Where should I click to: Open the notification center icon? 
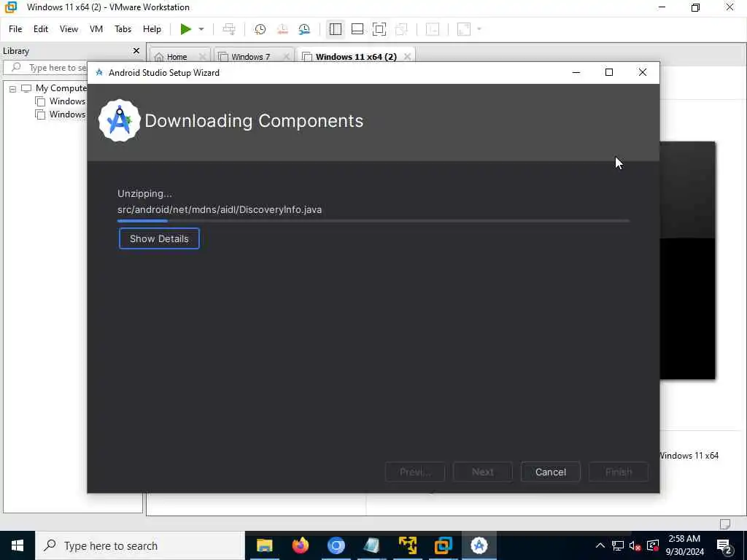coord(724,545)
